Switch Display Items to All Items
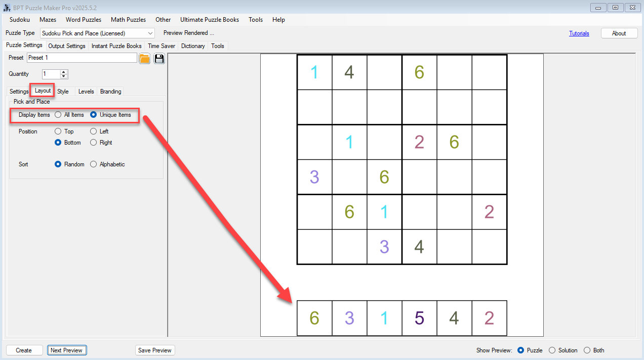644x360 pixels. (x=58, y=115)
